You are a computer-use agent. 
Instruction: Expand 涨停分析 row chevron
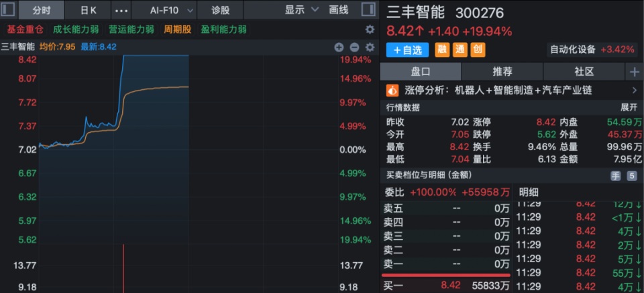(635, 90)
